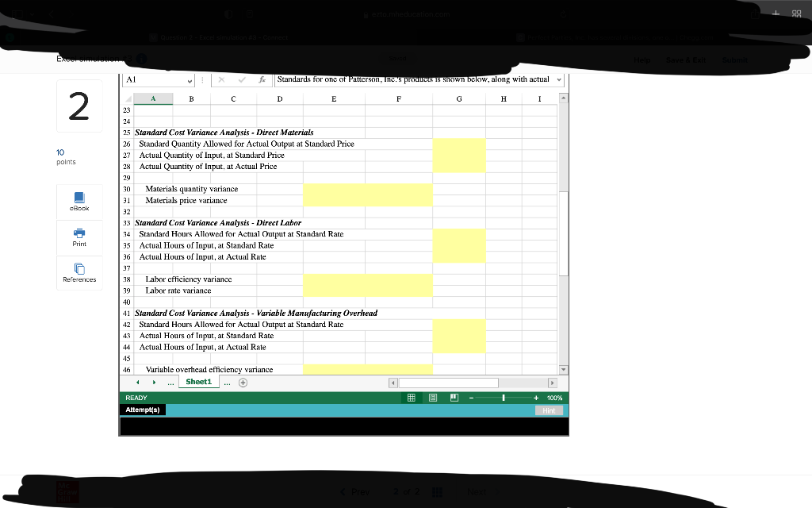812x508 pixels.
Task: Select the Normal view icon in status bar
Action: click(411, 397)
